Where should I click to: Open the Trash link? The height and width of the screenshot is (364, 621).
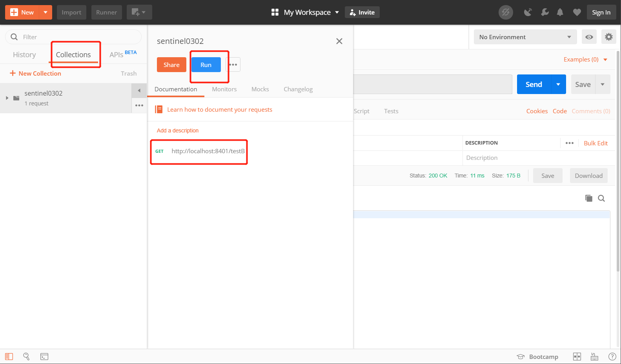[x=129, y=73]
